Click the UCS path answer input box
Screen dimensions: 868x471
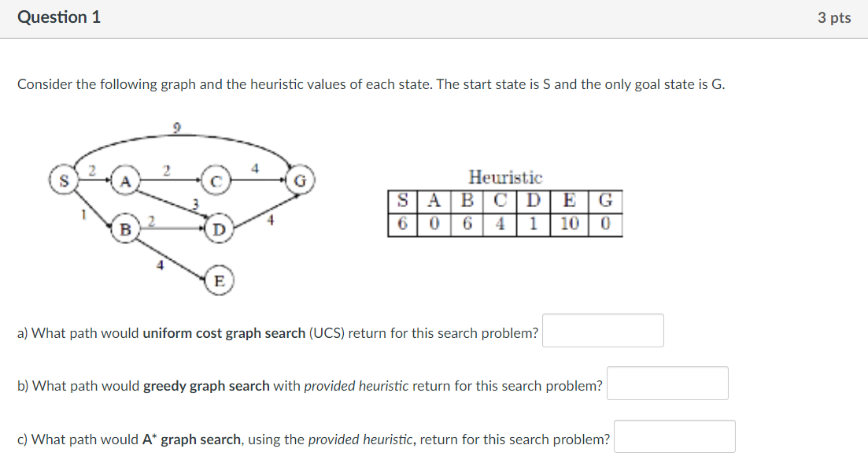[x=603, y=331]
